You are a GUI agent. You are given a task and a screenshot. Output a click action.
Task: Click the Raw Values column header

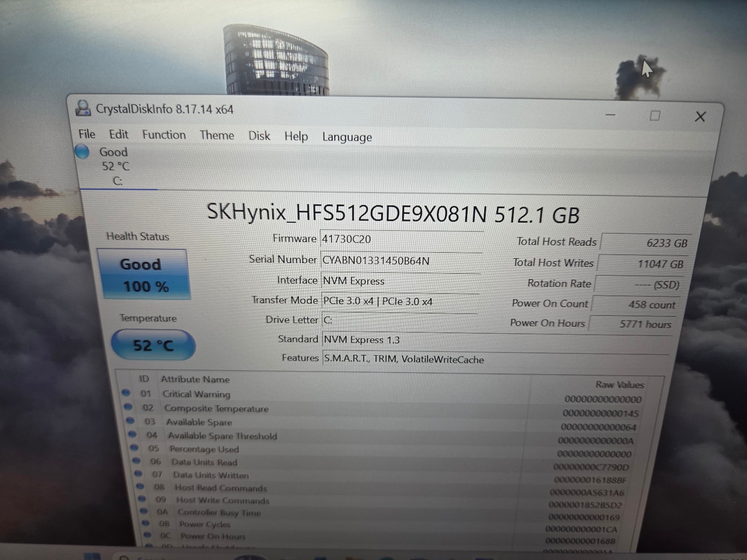[620, 385]
